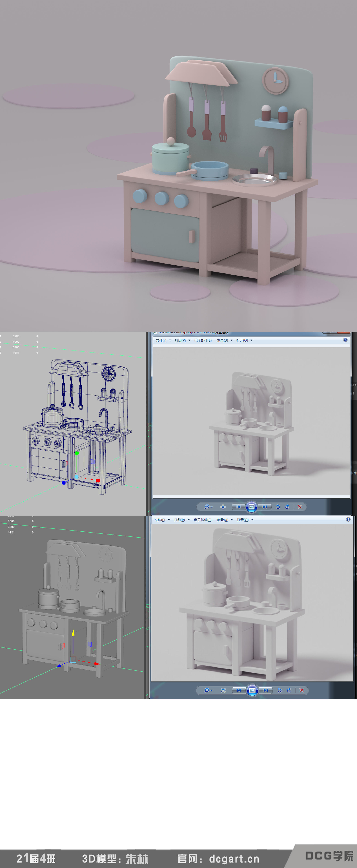The width and height of the screenshot is (357, 868).
Task: Click fit-to-window icon in upper photo viewer
Action: [223, 507]
